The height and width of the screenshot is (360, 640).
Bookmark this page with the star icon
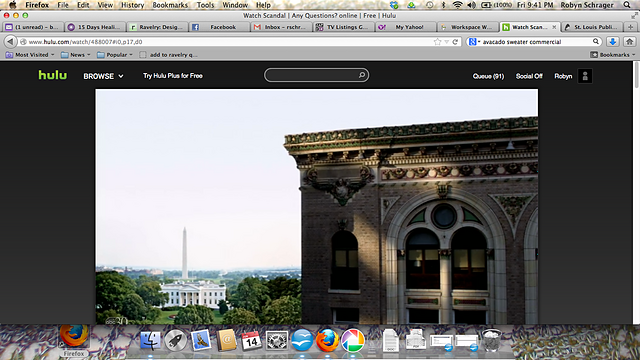coord(438,42)
